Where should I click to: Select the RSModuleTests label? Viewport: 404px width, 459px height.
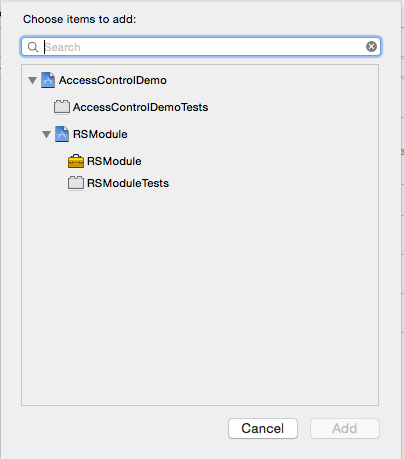(128, 183)
